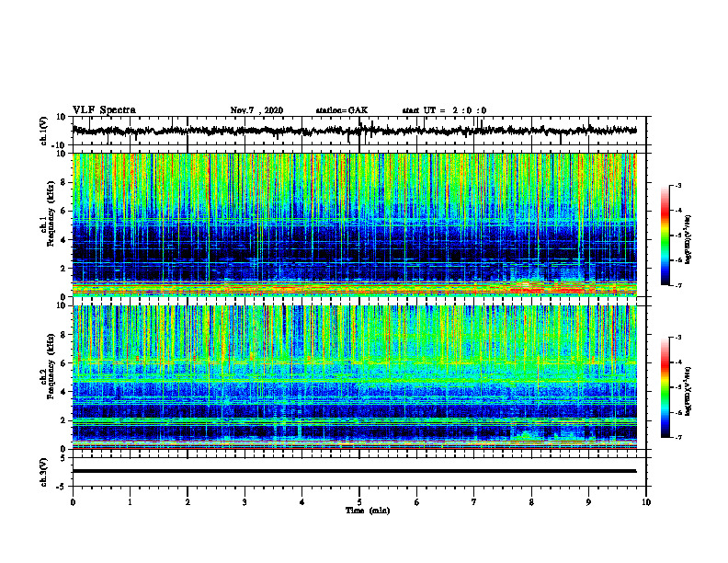Click the flat ch.3 voltage trace line
This screenshot has width=728, height=563.
354,471
